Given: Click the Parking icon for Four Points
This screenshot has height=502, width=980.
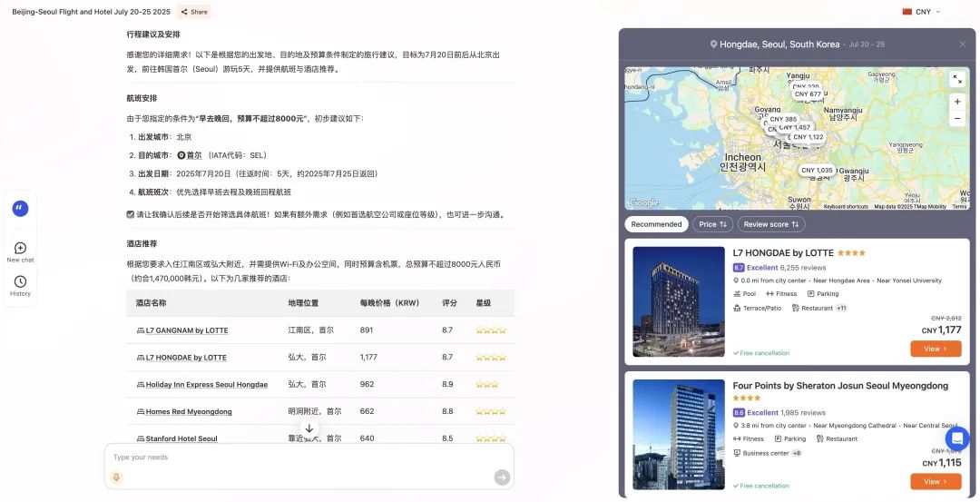Looking at the screenshot, I should tap(779, 438).
